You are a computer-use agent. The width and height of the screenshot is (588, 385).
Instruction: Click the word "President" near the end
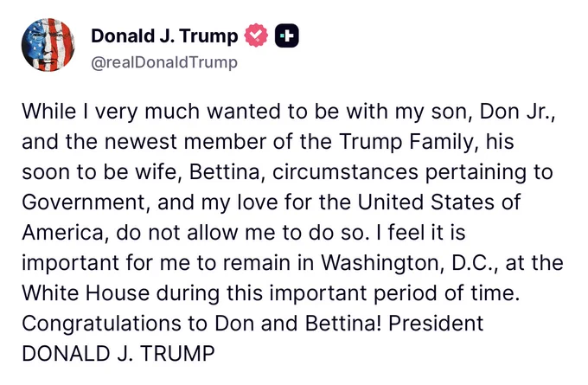click(436, 324)
